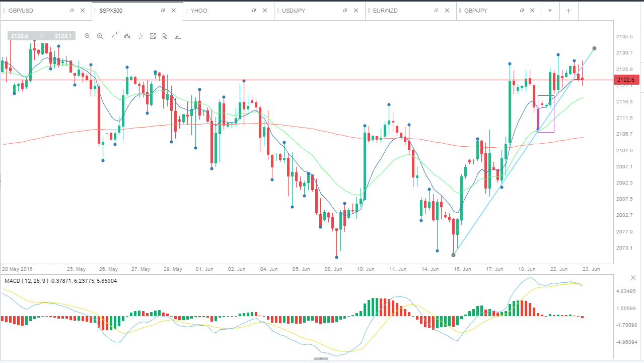The width and height of the screenshot is (644, 363).
Task: Select the drawing pencil tool
Action: pos(177,36)
